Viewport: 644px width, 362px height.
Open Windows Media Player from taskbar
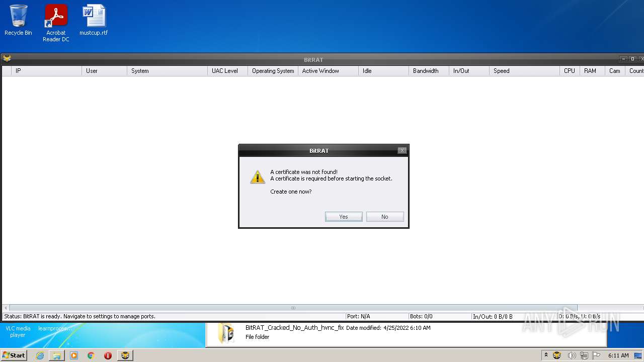click(74, 355)
